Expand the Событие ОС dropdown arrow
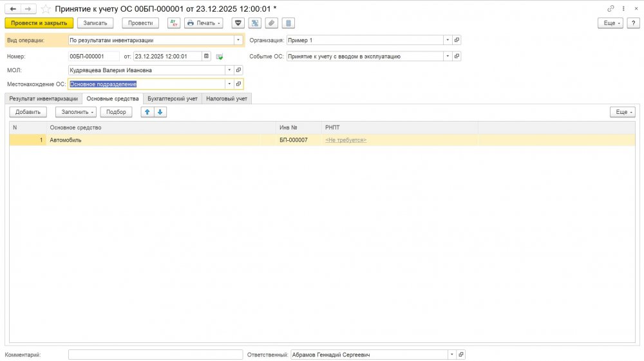The height and width of the screenshot is (361, 644). point(448,56)
